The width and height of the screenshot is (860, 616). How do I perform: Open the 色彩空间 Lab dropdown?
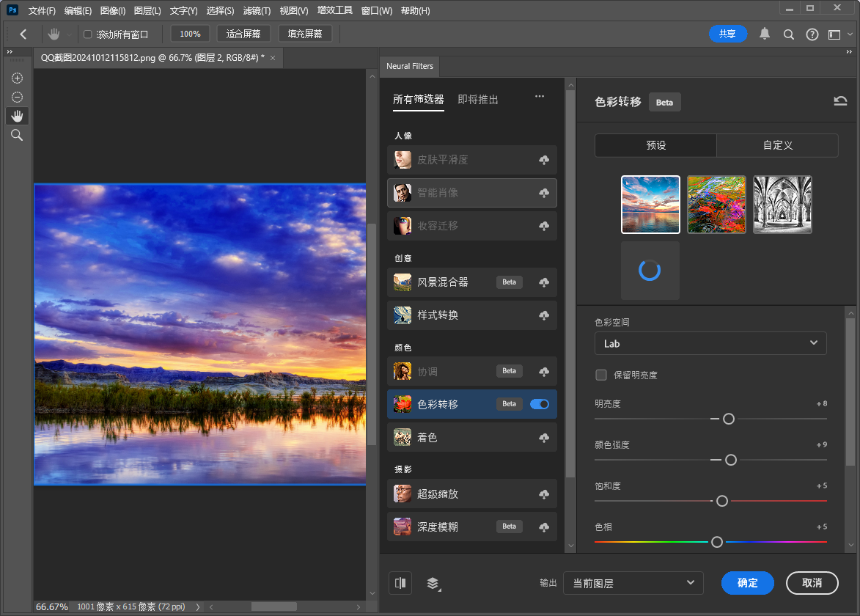point(710,343)
